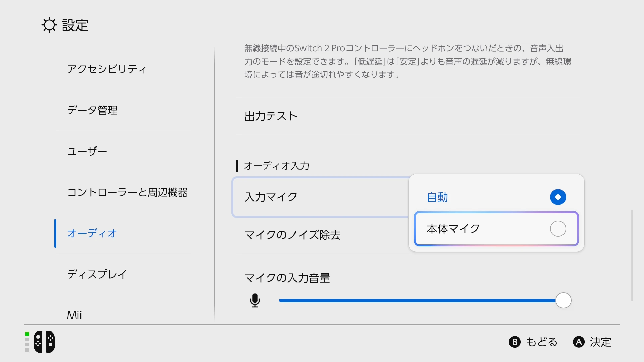Select オーディオ in the sidebar
The image size is (644, 362).
92,233
